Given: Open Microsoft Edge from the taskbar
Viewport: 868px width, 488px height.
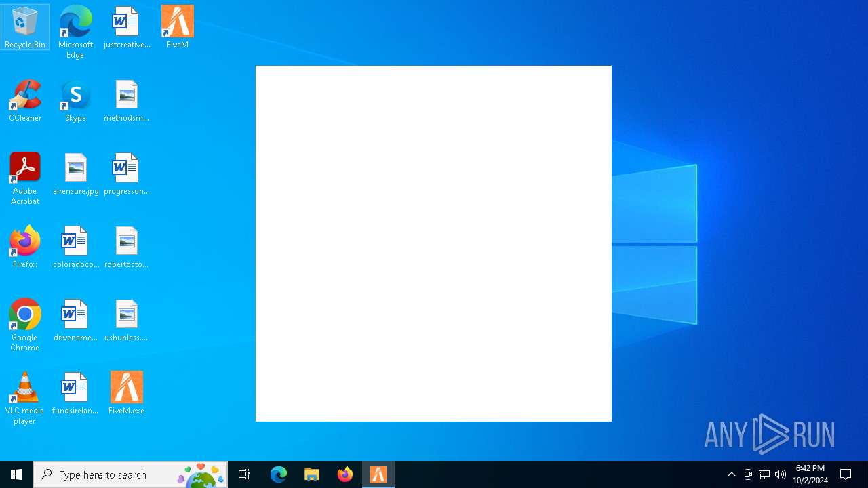Looking at the screenshot, I should 279,474.
